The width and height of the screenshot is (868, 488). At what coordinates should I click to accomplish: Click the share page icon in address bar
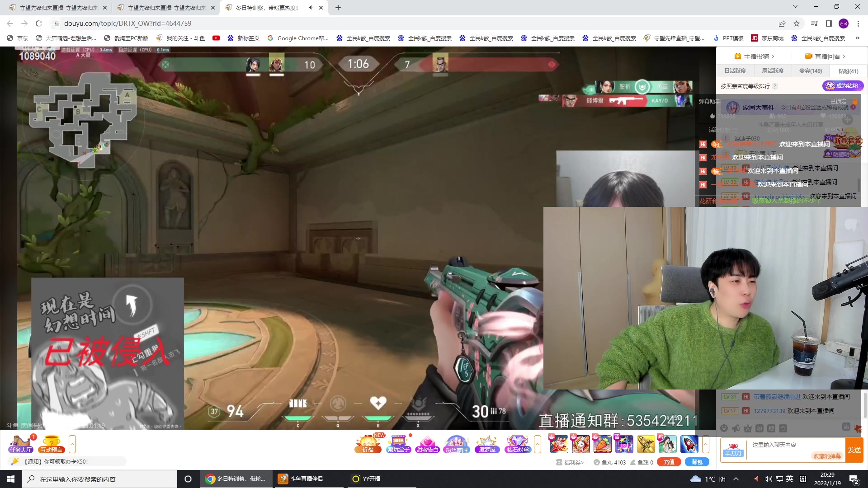point(782,23)
